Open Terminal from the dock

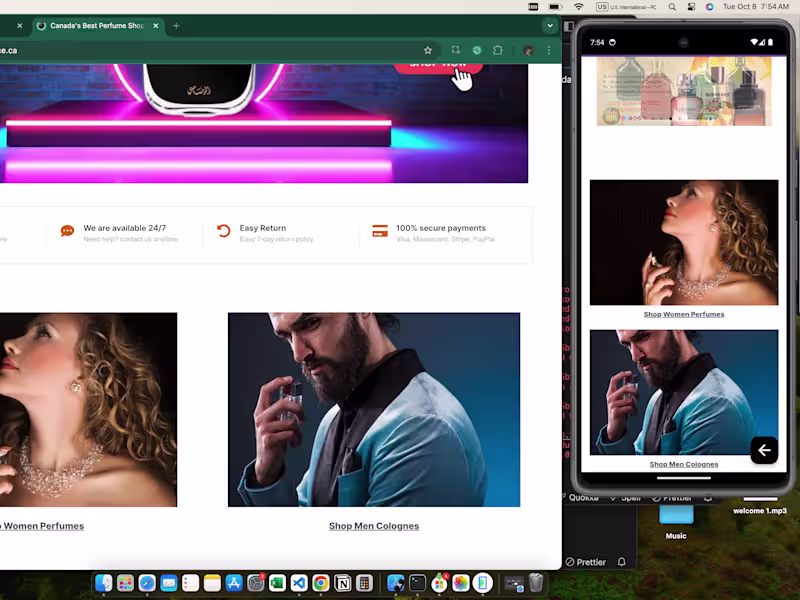pos(417,583)
